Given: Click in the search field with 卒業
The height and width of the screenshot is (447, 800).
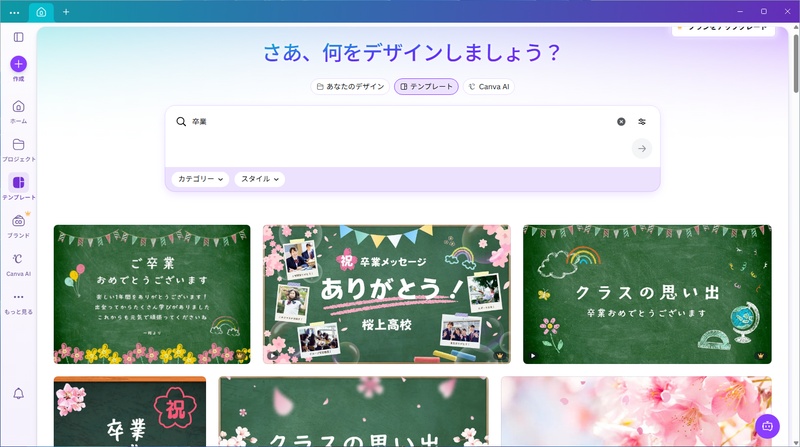Looking at the screenshot, I should pyautogui.click(x=398, y=121).
